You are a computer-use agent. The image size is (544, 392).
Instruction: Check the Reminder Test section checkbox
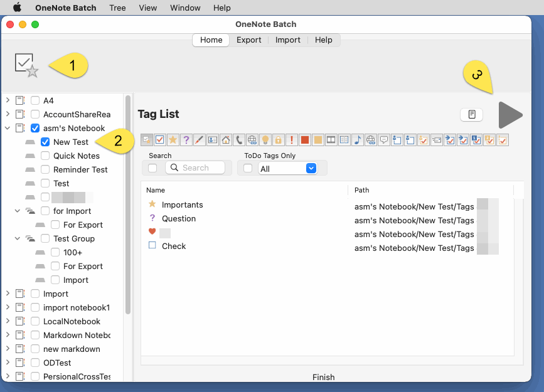click(x=45, y=169)
